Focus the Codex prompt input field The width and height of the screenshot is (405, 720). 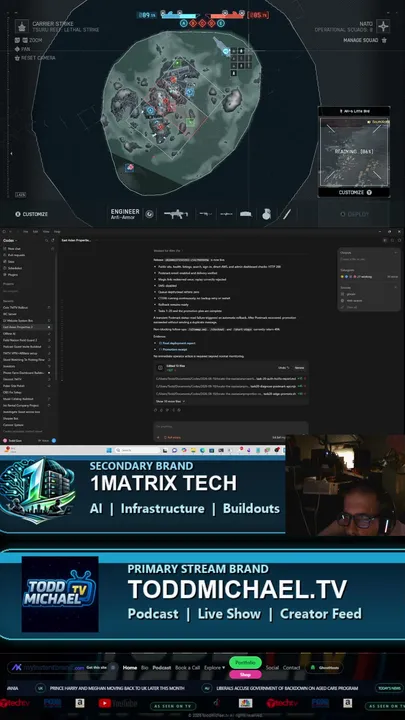tap(231, 427)
